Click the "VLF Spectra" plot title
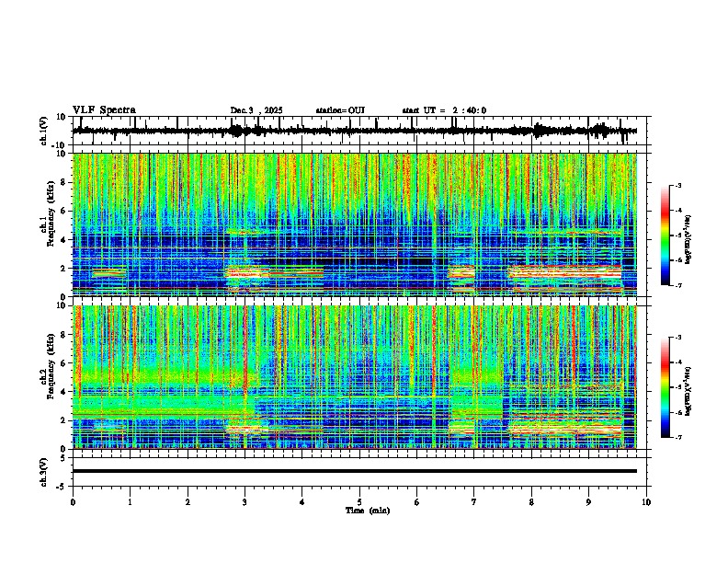The width and height of the screenshot is (728, 563). coord(104,110)
